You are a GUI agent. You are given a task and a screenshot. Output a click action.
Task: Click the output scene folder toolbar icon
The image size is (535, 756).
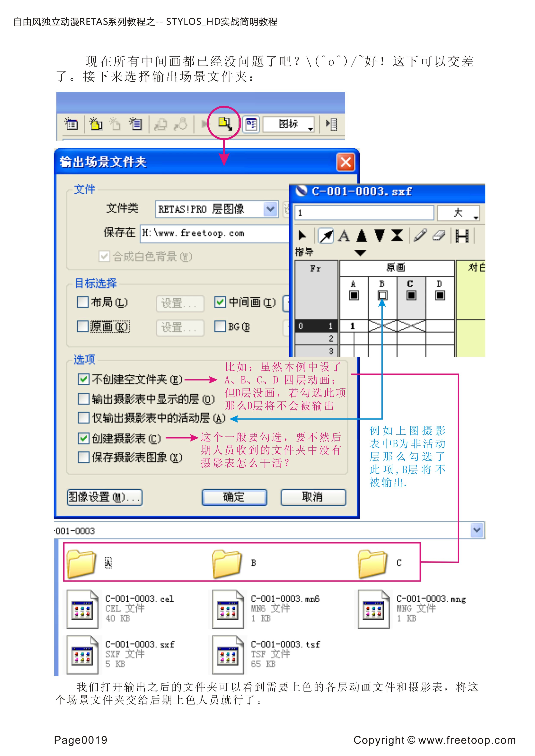click(x=225, y=124)
